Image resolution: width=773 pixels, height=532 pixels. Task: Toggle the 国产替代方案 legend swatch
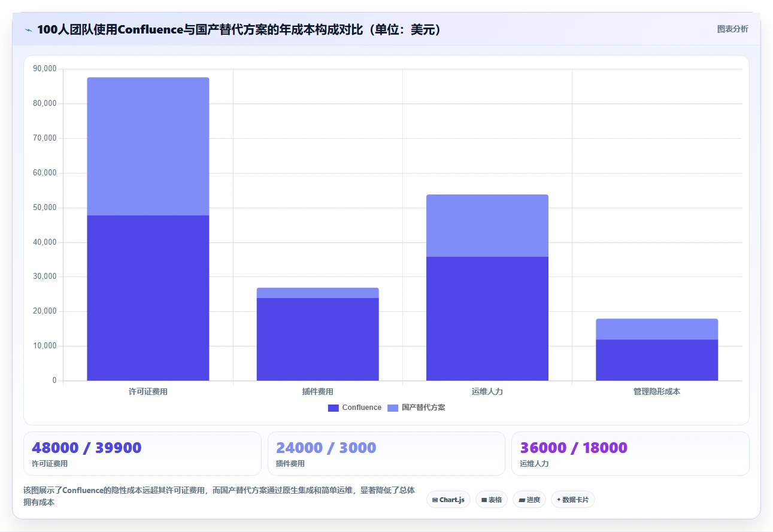[393, 408]
